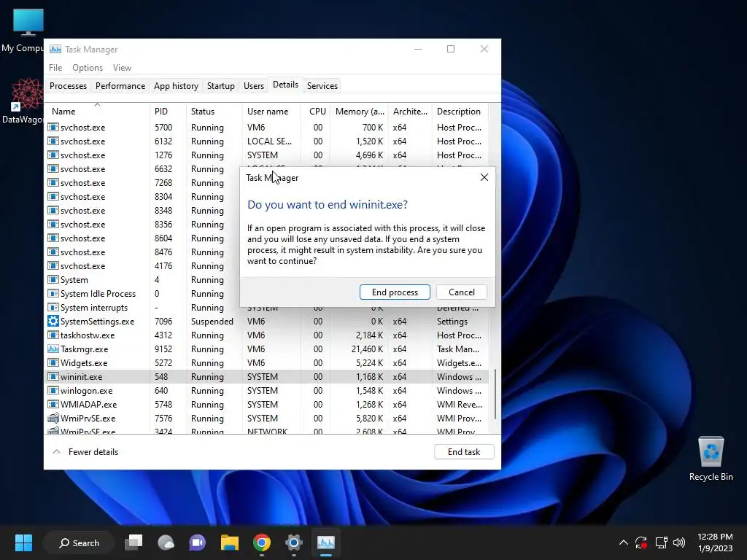Switch to the Processes tab
Viewport: 747px width, 560px height.
click(68, 86)
